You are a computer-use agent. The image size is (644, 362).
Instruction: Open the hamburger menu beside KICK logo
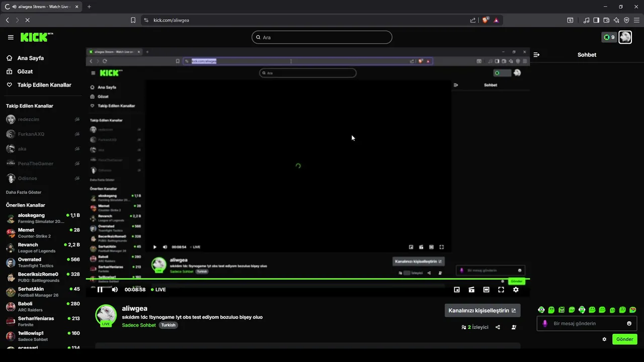coord(11,37)
